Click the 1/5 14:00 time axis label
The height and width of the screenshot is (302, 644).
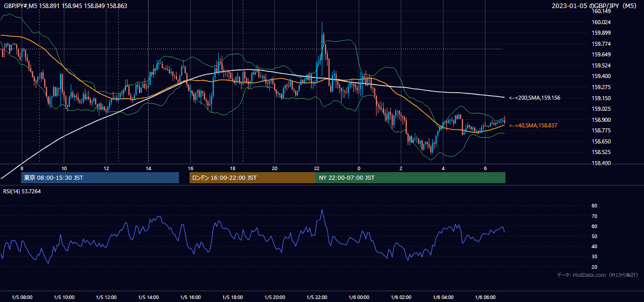(148, 297)
